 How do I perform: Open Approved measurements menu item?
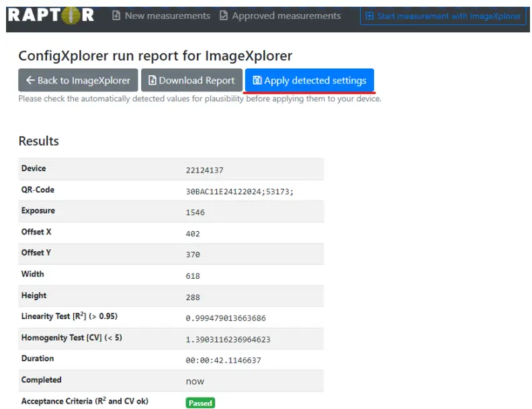(x=280, y=15)
